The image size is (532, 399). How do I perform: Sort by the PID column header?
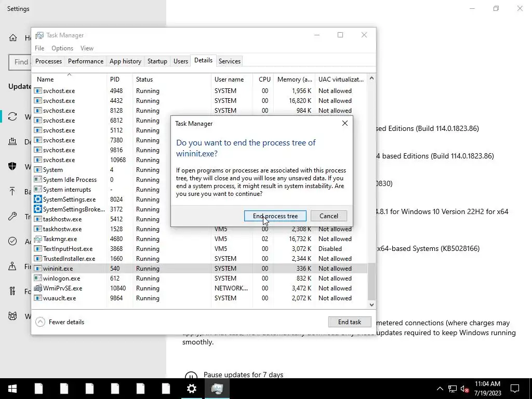[x=119, y=79]
